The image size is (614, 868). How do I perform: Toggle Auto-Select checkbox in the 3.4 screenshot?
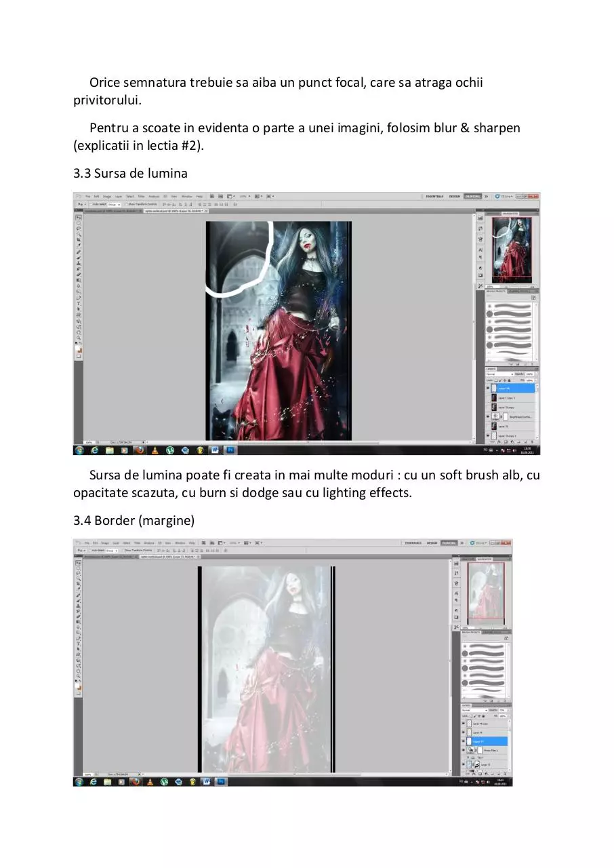[x=91, y=551]
